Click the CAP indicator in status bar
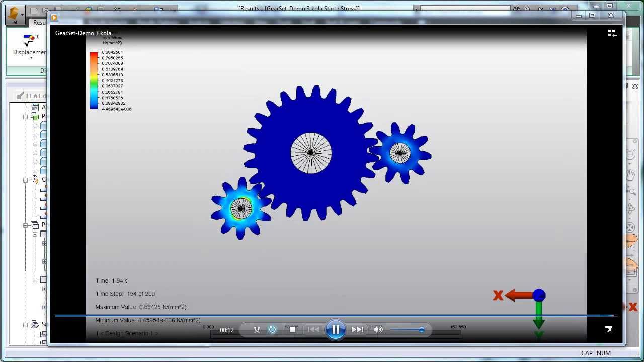This screenshot has width=644, height=362. (587, 353)
